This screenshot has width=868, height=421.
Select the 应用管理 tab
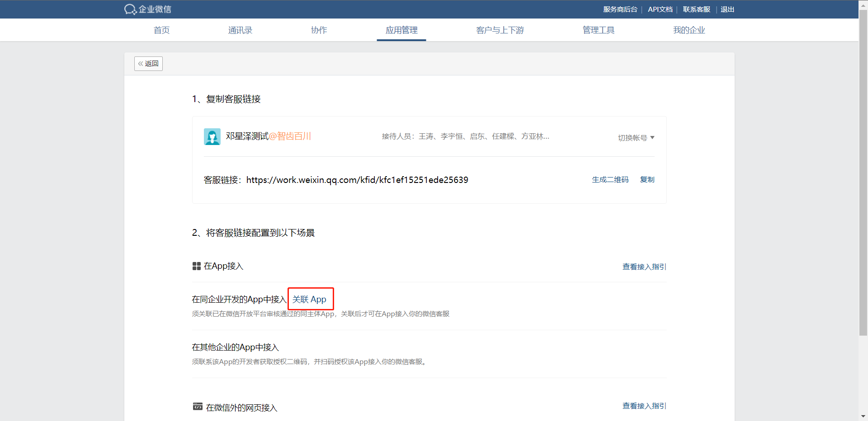(x=401, y=30)
